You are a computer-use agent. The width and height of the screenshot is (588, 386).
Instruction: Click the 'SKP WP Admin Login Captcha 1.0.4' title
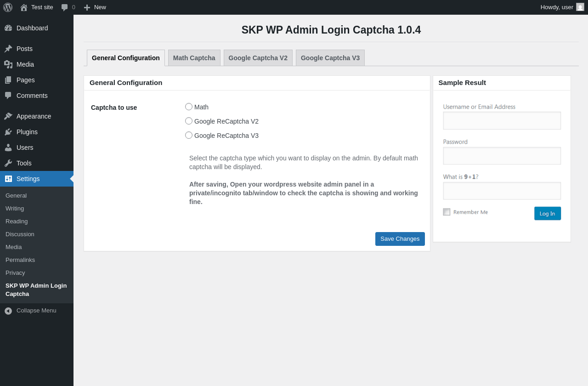[x=331, y=30]
